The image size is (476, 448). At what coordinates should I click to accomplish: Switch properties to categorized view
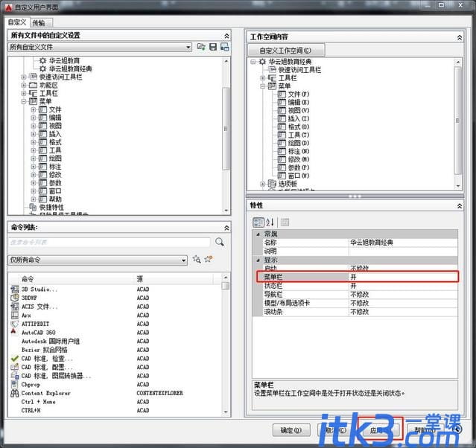click(258, 223)
